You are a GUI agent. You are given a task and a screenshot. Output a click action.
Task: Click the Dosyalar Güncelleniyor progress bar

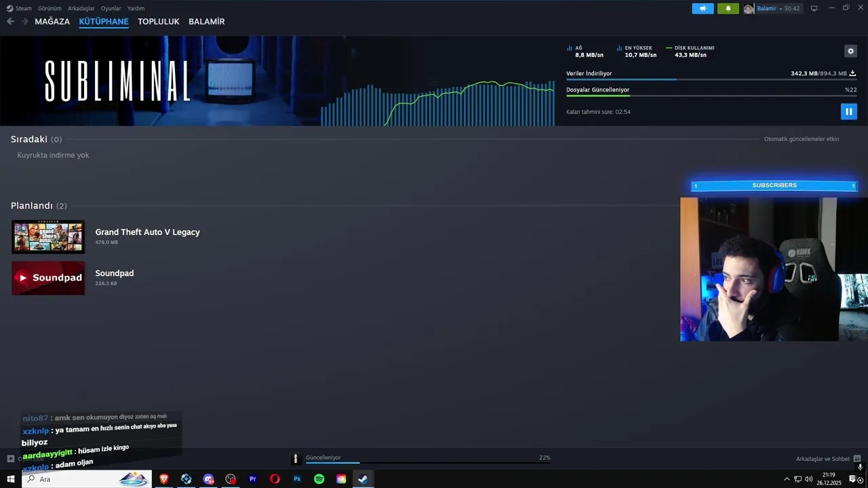[x=711, y=96]
